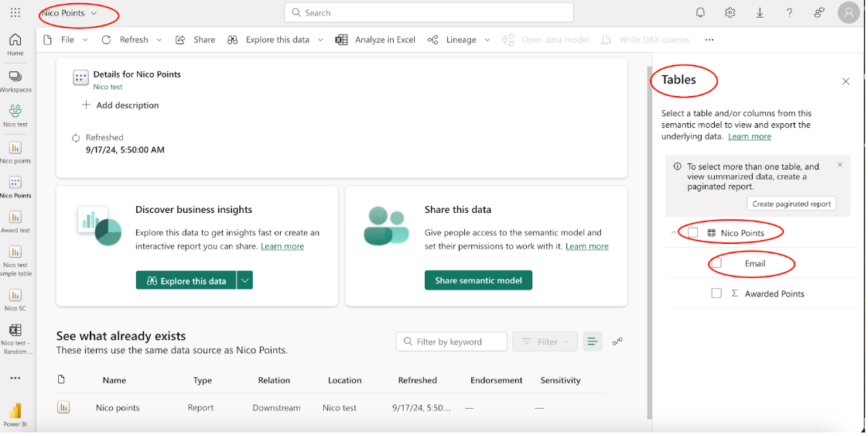Check the Awarded Points column checkbox
Screen dimensions: 868x436
[716, 294]
